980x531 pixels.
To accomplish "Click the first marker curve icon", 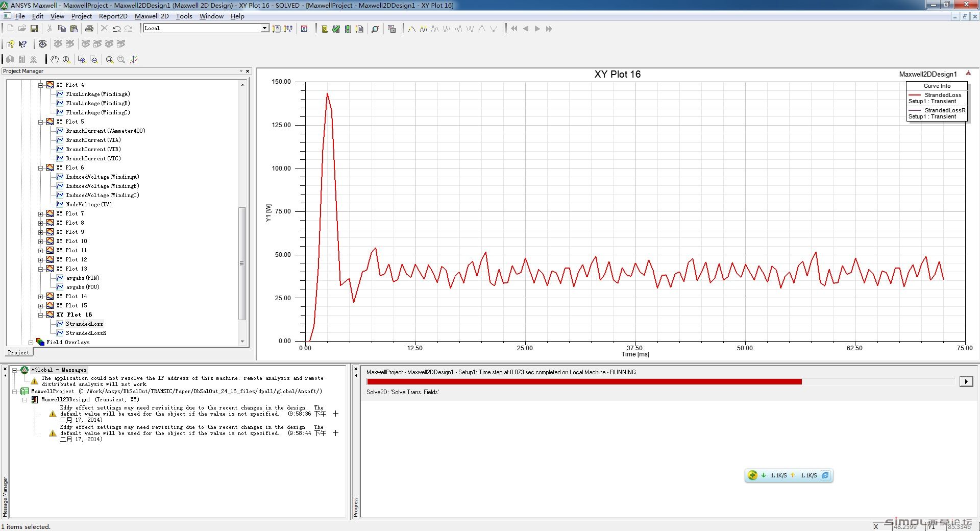I will (412, 29).
